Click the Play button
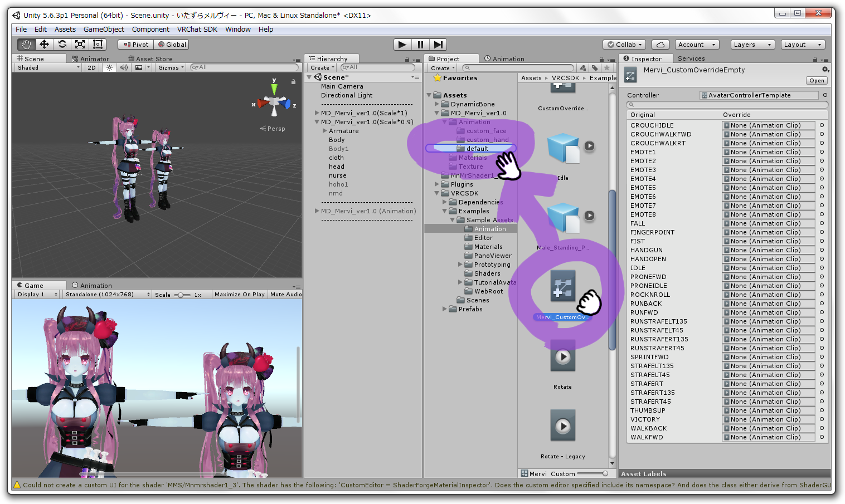845x504 pixels. point(402,45)
